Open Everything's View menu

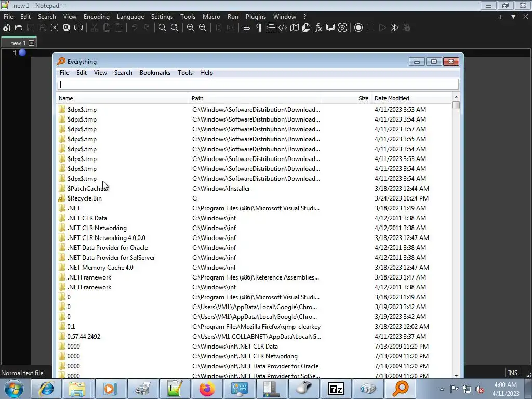pos(100,73)
